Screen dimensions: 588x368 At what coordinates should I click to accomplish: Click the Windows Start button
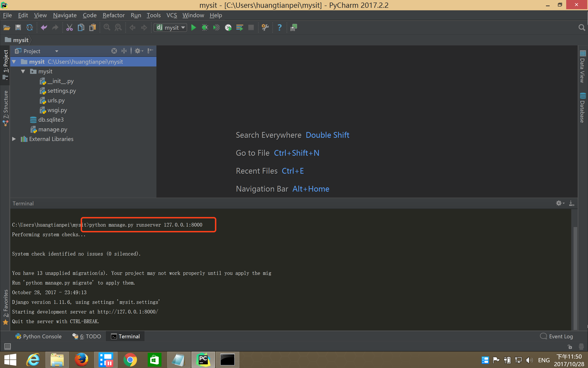pos(10,359)
